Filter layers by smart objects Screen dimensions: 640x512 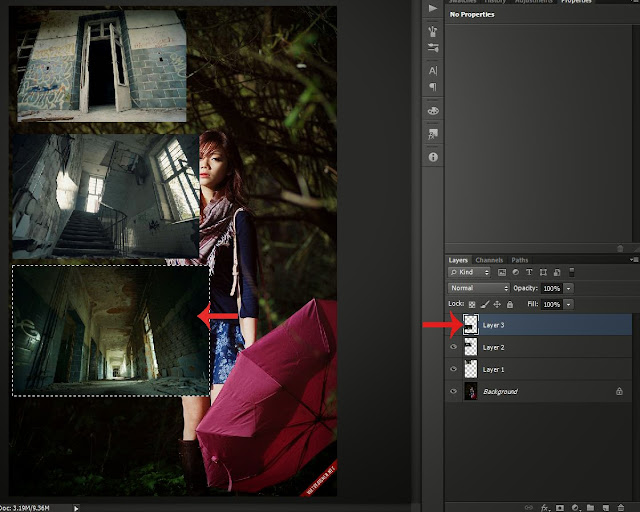point(557,272)
